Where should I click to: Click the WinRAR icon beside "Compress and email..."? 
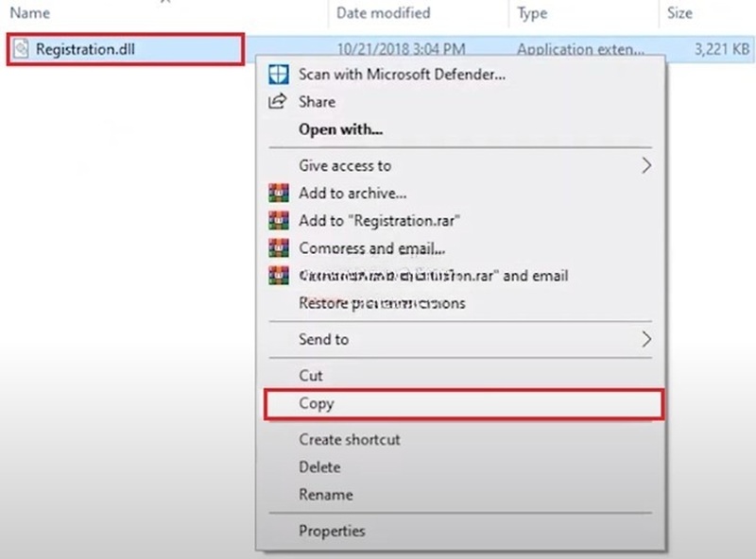[277, 248]
